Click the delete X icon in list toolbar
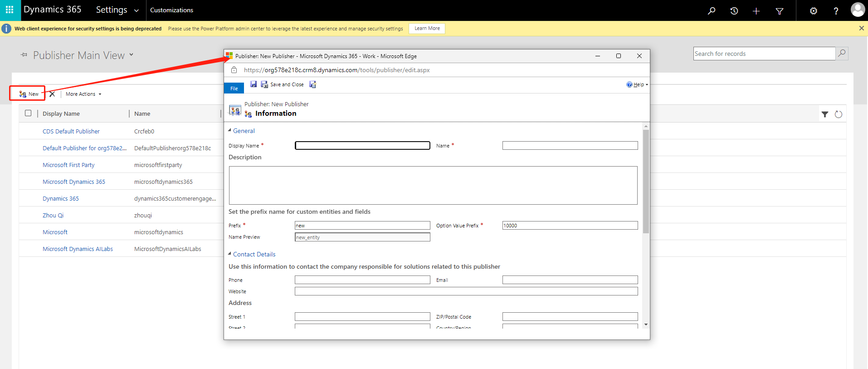 [x=52, y=94]
